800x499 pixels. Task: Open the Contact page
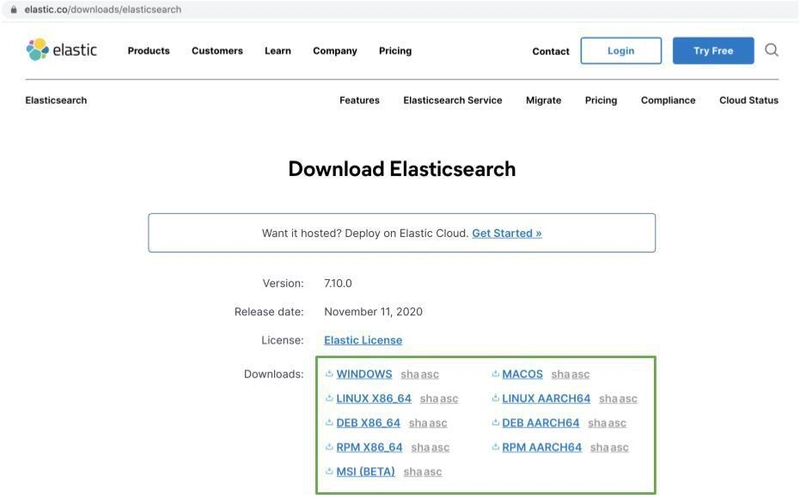[x=551, y=51]
